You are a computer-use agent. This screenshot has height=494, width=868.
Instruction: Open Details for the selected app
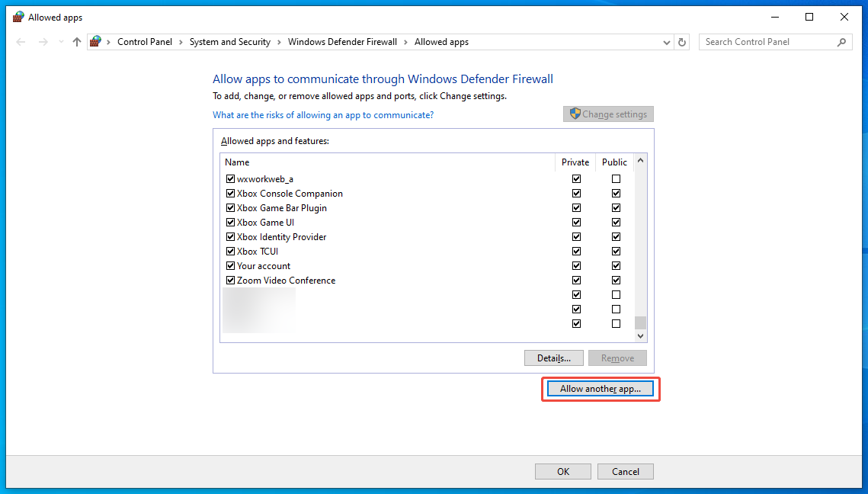[x=553, y=358]
